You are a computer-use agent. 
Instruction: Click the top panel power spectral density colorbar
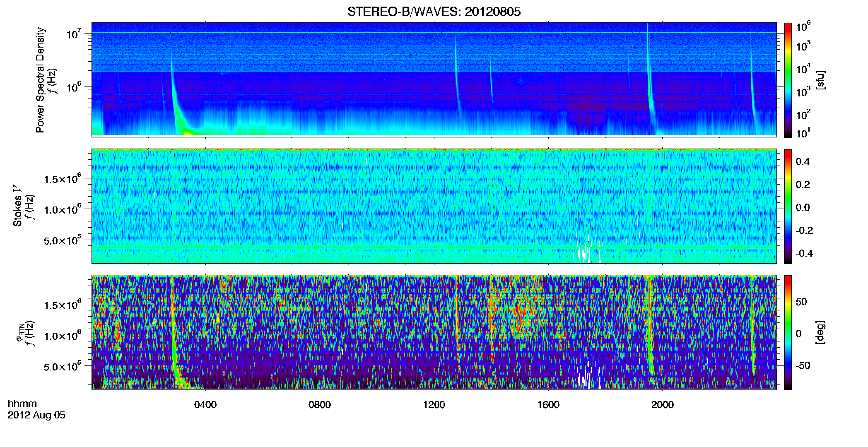point(788,80)
